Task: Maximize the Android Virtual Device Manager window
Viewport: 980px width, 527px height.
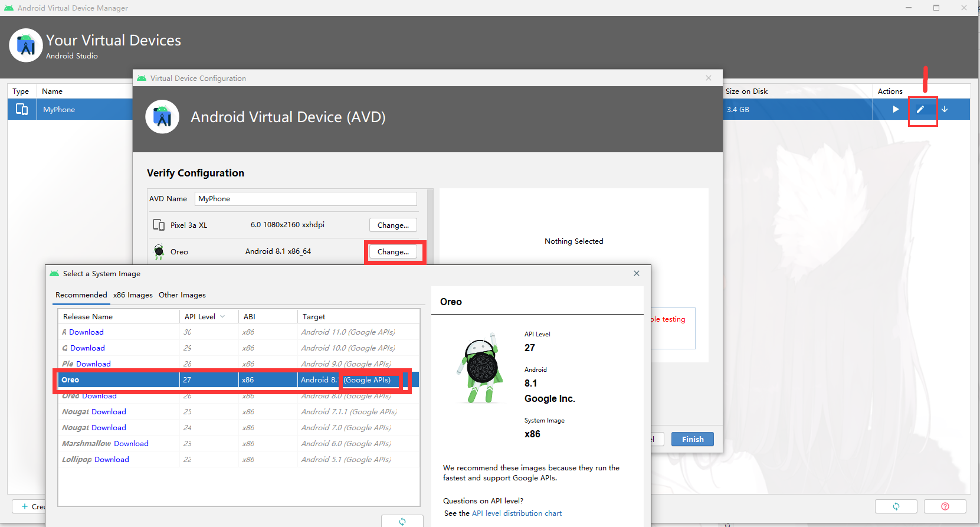Action: click(936, 8)
